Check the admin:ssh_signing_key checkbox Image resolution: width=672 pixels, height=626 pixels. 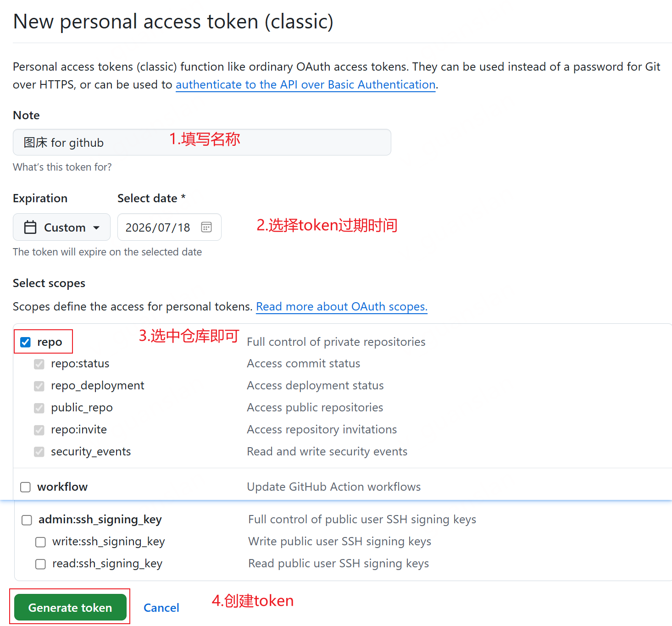(x=27, y=520)
